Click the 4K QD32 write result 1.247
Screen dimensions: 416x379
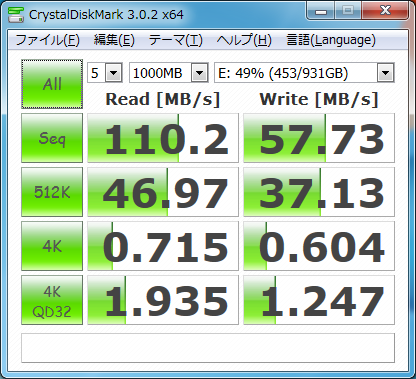click(x=319, y=300)
